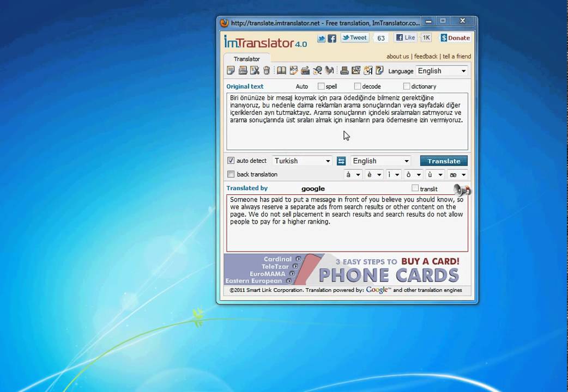Select the Translator tab
Screen dimensions: 568x392
point(247,59)
